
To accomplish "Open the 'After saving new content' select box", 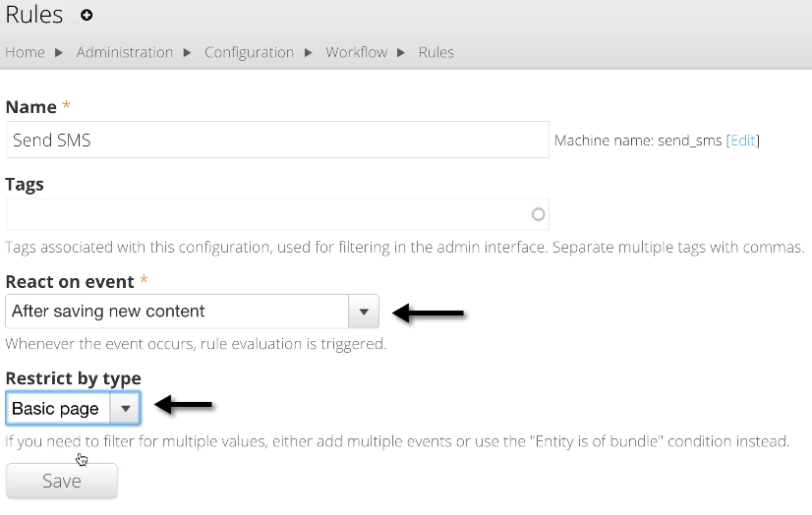I will (x=177, y=312).
